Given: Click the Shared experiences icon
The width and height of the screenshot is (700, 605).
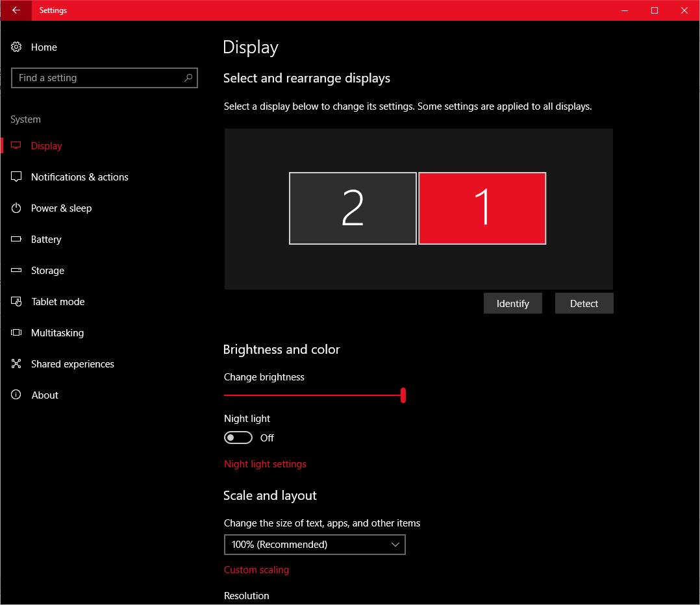Looking at the screenshot, I should pyautogui.click(x=17, y=364).
